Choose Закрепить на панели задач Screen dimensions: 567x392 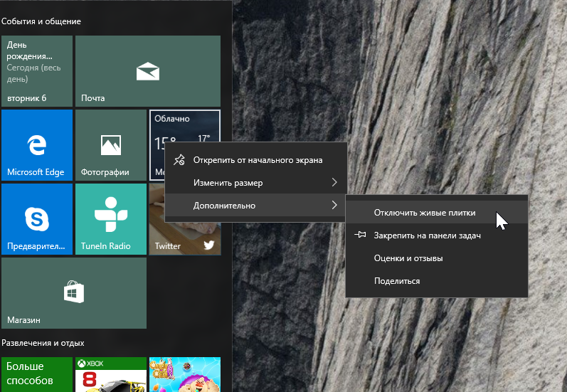[428, 235]
